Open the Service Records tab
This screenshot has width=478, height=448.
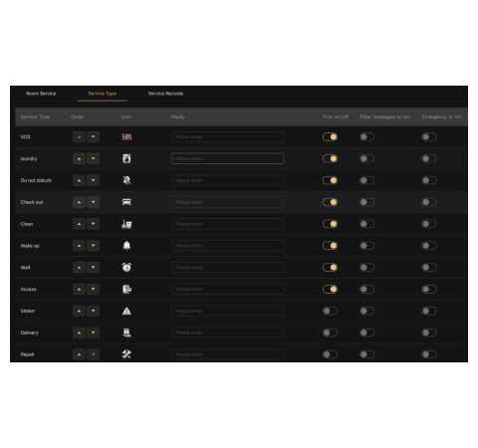click(165, 94)
